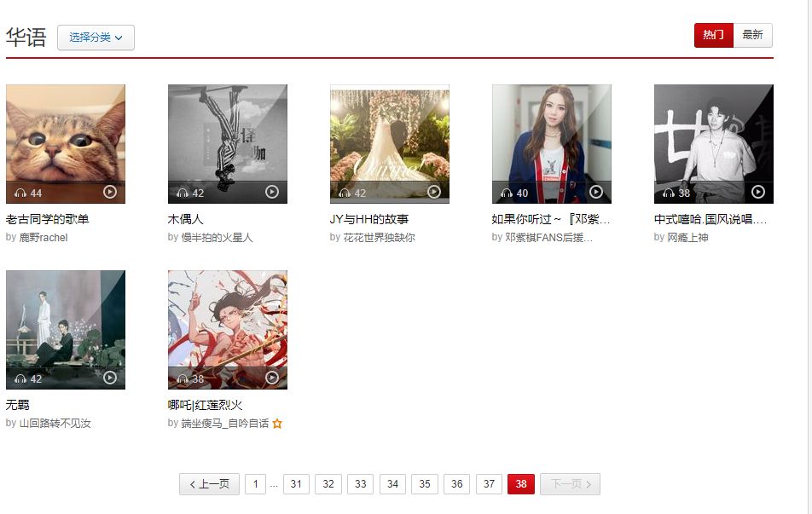Image resolution: width=812 pixels, height=514 pixels.
Task: Open page 35 in pagination
Action: tap(425, 484)
